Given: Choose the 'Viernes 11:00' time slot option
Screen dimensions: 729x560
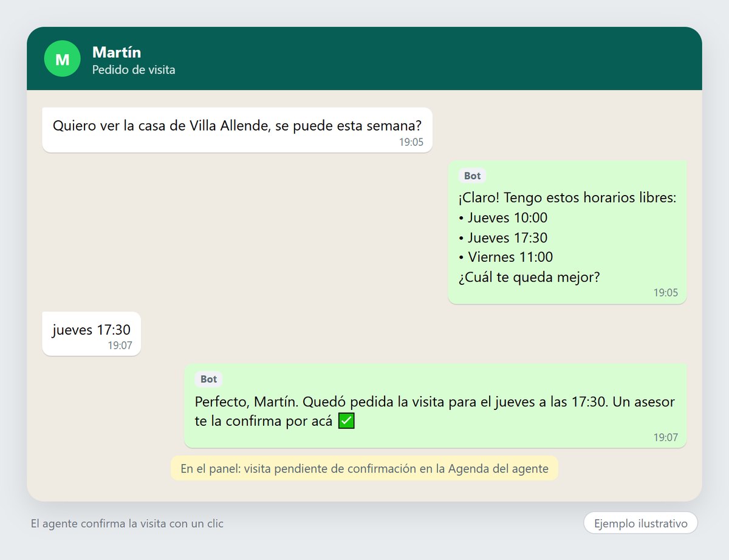Looking at the screenshot, I should [x=506, y=257].
